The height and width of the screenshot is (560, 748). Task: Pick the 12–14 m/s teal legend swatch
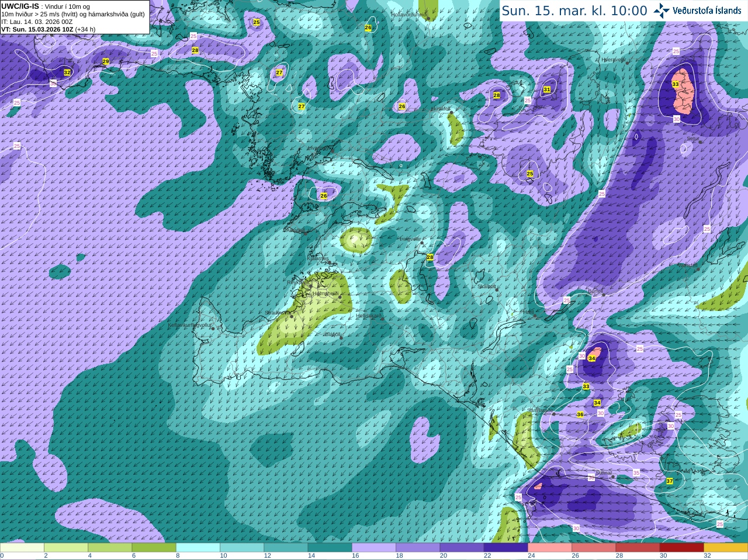click(286, 548)
